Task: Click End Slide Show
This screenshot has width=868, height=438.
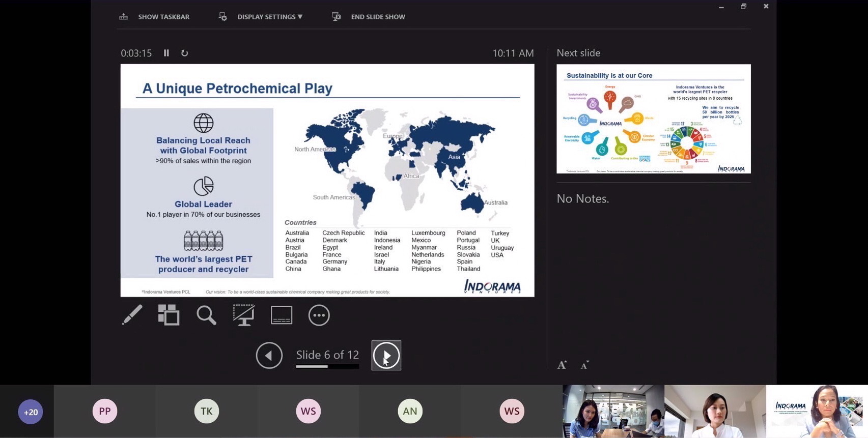Action: (378, 17)
